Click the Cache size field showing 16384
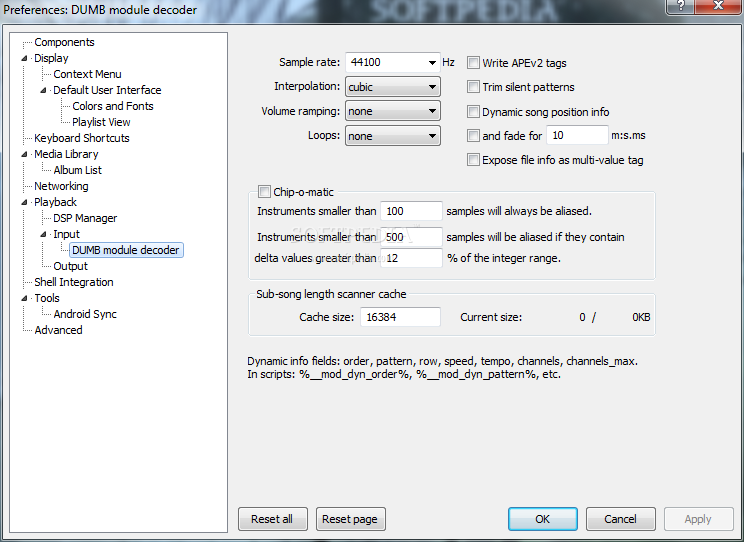 click(x=400, y=317)
